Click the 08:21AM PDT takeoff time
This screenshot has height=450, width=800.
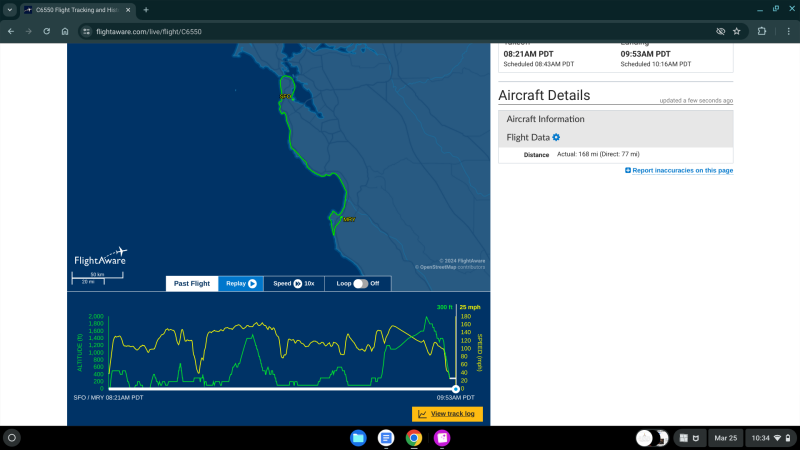pyautogui.click(x=529, y=54)
